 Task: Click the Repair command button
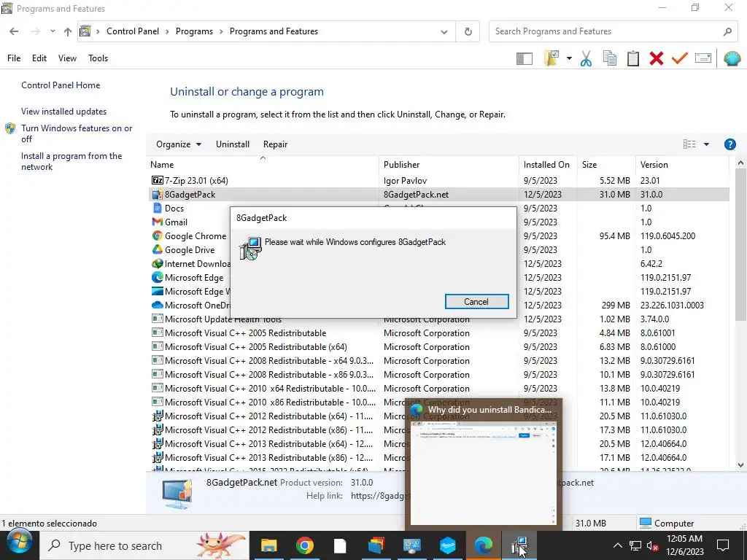click(275, 144)
